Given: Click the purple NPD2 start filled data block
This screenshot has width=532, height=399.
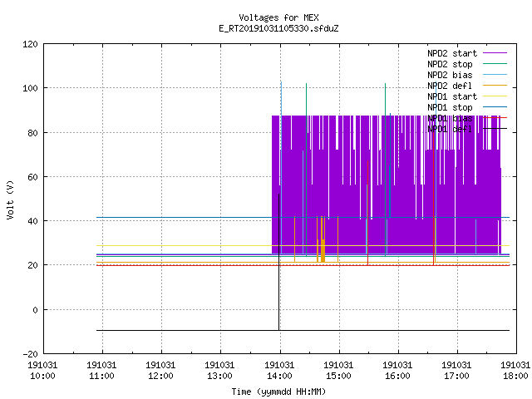Looking at the screenshot, I should [386, 185].
